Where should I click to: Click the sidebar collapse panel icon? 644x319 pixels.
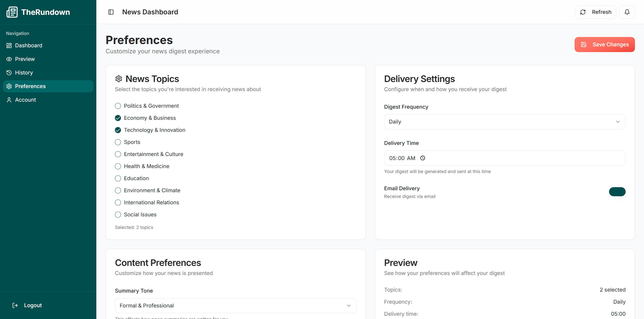click(111, 12)
